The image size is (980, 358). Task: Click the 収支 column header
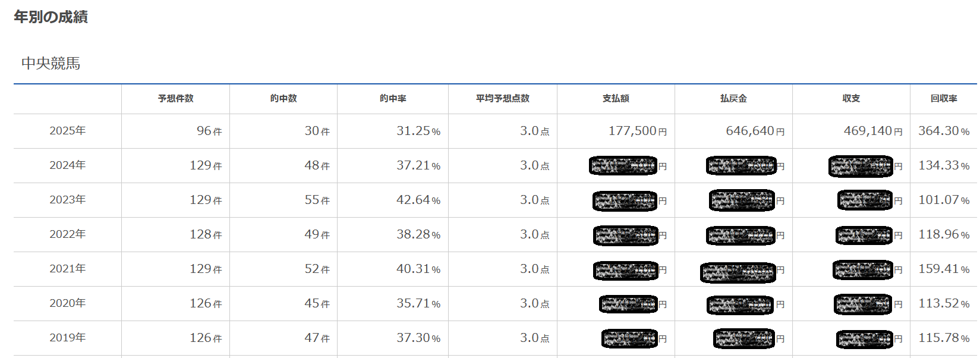pos(851,99)
